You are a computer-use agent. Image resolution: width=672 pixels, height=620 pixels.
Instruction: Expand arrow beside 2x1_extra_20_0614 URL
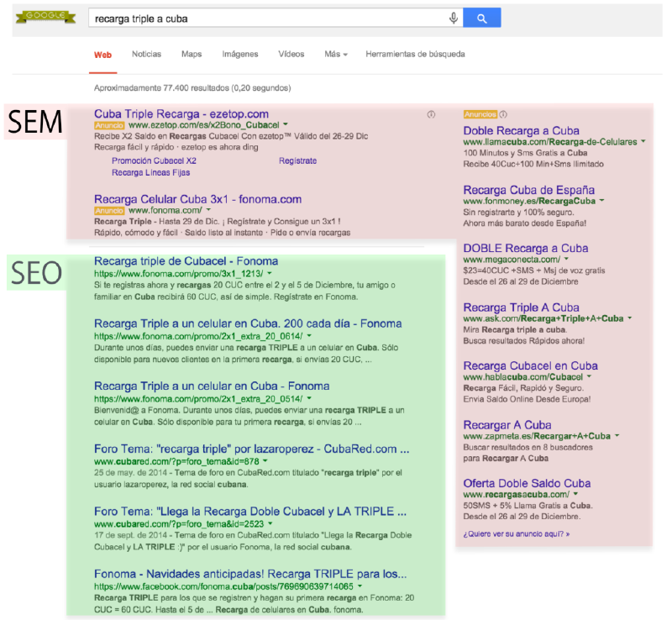click(x=309, y=335)
